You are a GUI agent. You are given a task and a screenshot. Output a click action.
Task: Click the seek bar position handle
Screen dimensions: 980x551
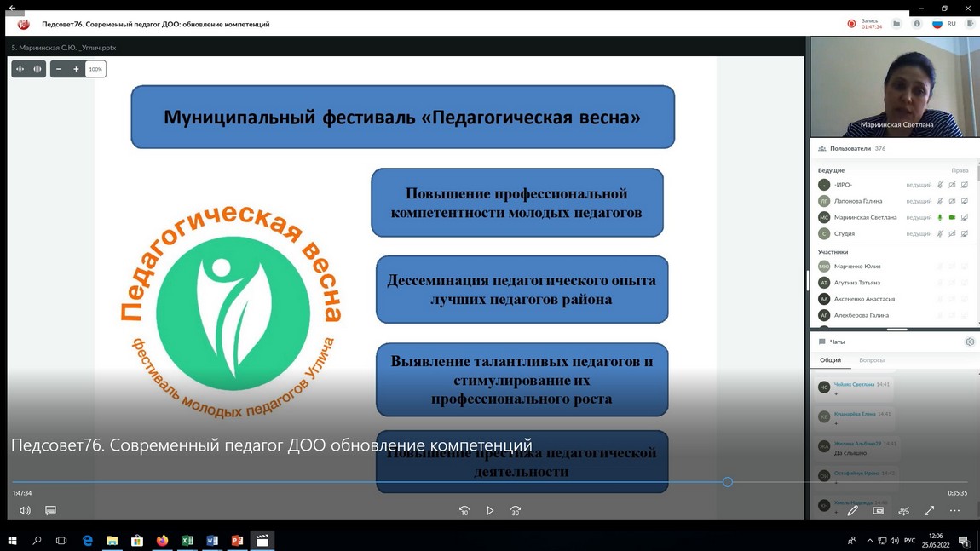pos(728,482)
